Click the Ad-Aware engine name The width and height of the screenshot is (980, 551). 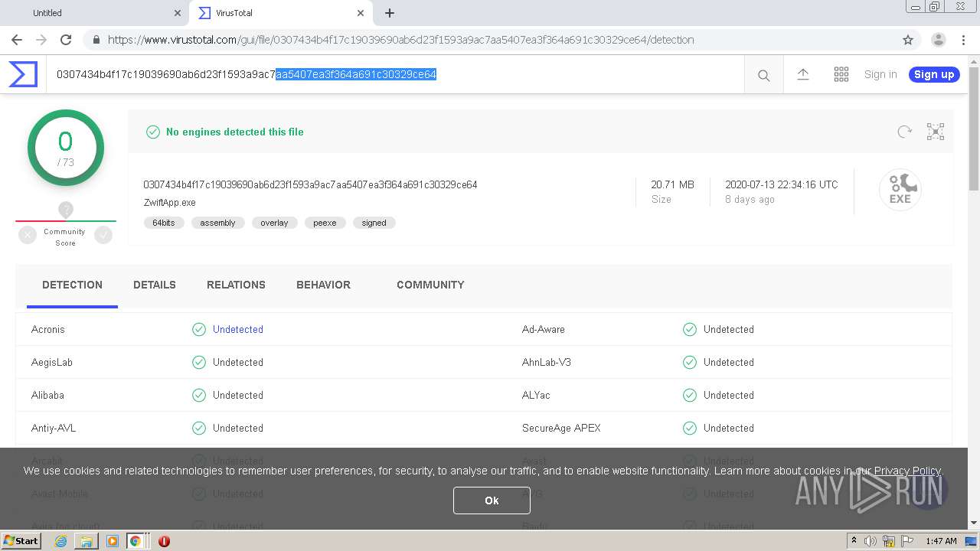click(544, 329)
